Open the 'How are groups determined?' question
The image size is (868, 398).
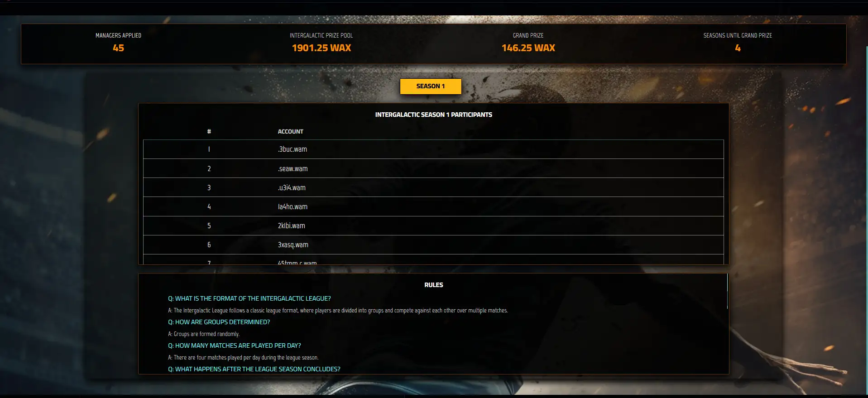point(219,322)
